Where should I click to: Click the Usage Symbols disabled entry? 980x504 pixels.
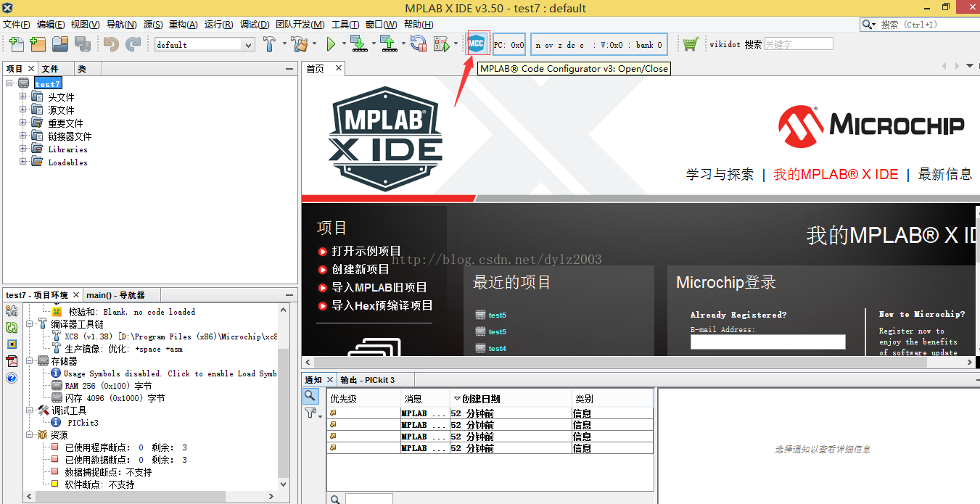170,373
